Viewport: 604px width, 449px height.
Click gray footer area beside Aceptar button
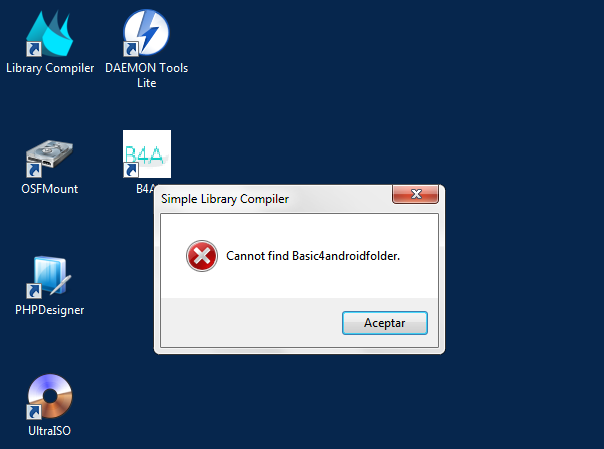[251, 323]
